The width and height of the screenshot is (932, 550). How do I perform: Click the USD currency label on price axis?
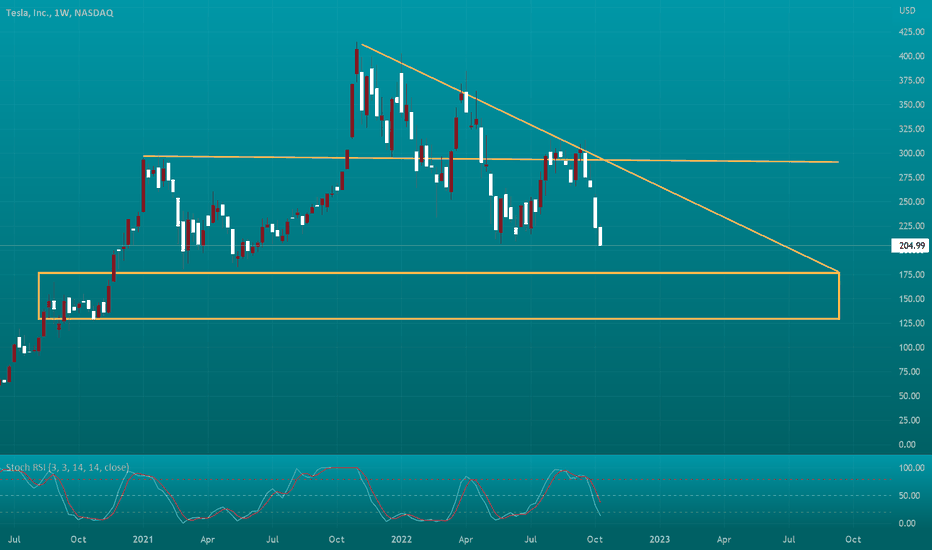pyautogui.click(x=907, y=11)
